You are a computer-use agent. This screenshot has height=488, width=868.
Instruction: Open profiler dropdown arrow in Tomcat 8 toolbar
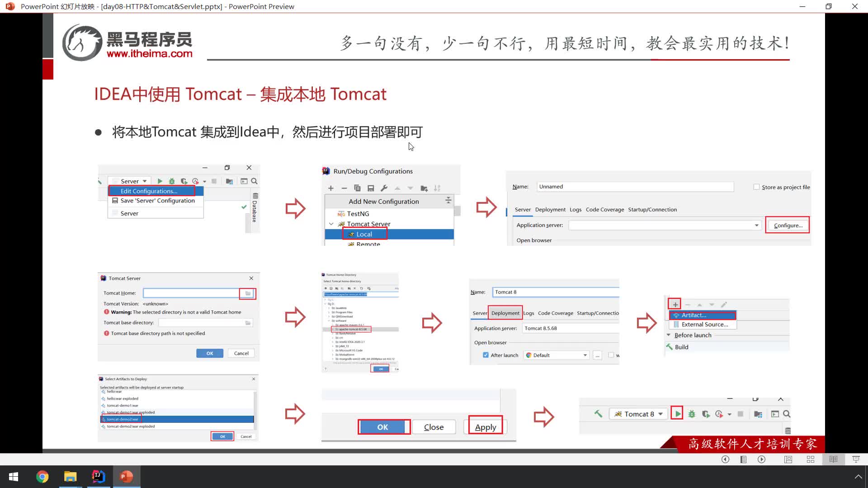tap(729, 414)
